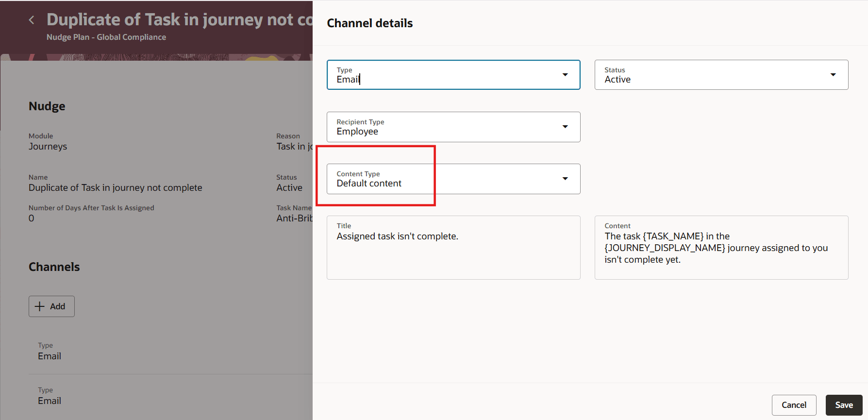
Task: Open the Type dropdown in Channel details
Action: 453,75
